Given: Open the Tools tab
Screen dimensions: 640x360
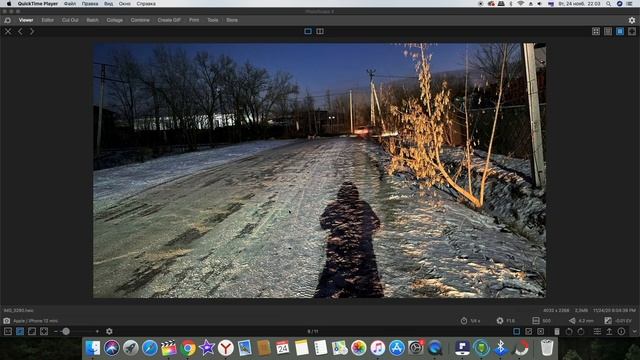Looking at the screenshot, I should point(213,20).
